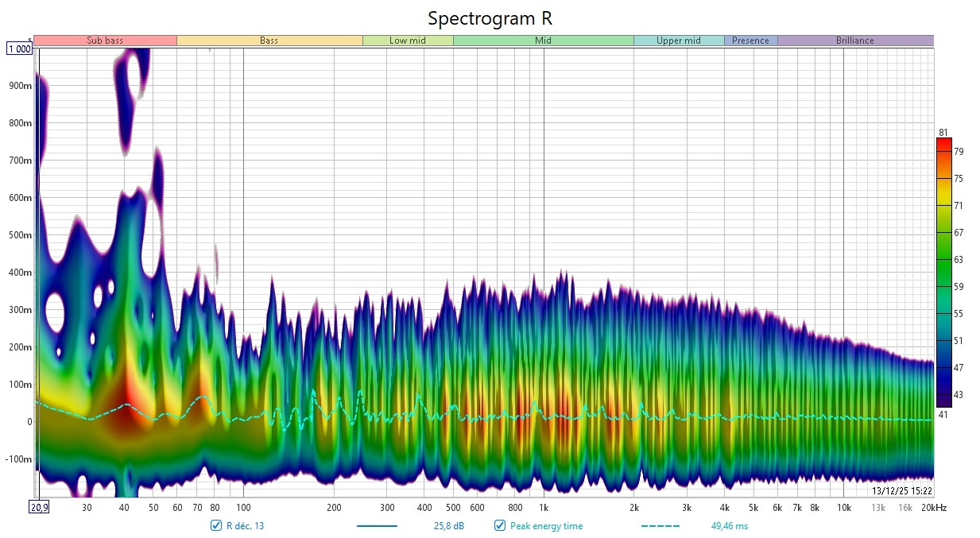
Task: Click the 300m tick on the time axis
Action: (21, 310)
